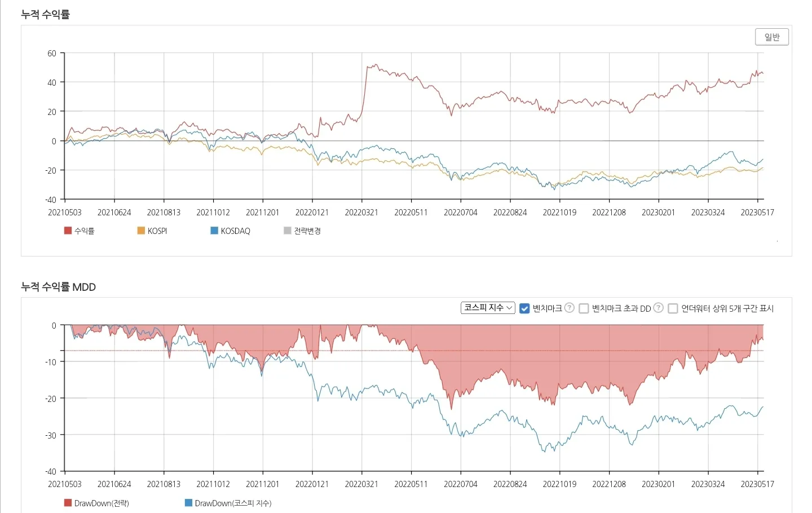The image size is (812, 513).
Task: Click 20221019 date label on MDD chart
Action: tap(559, 484)
